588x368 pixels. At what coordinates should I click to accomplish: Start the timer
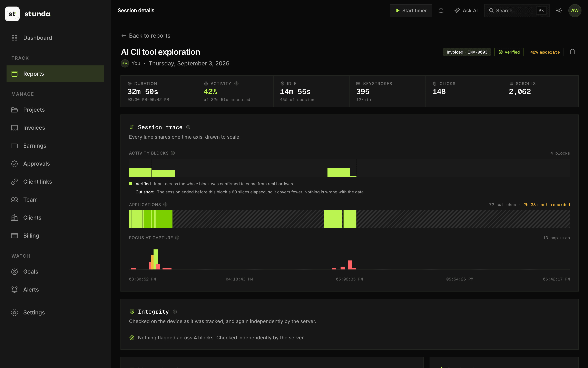[x=411, y=10]
